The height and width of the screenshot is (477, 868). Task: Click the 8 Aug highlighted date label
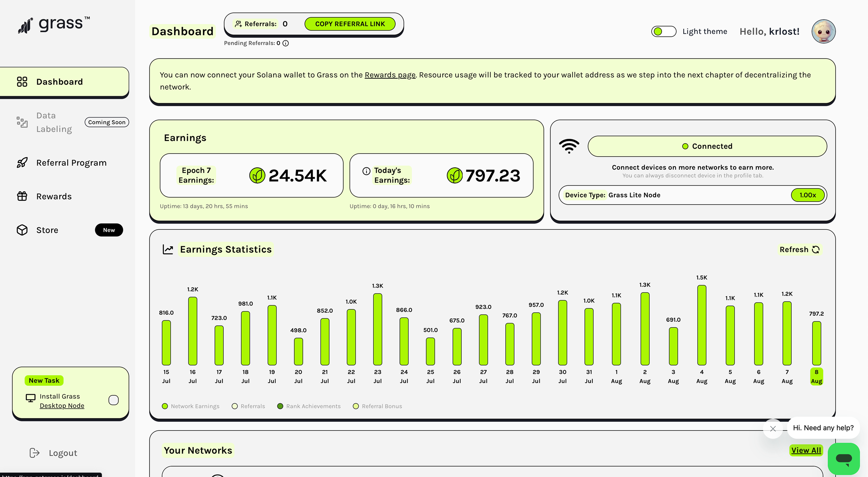[x=816, y=376]
